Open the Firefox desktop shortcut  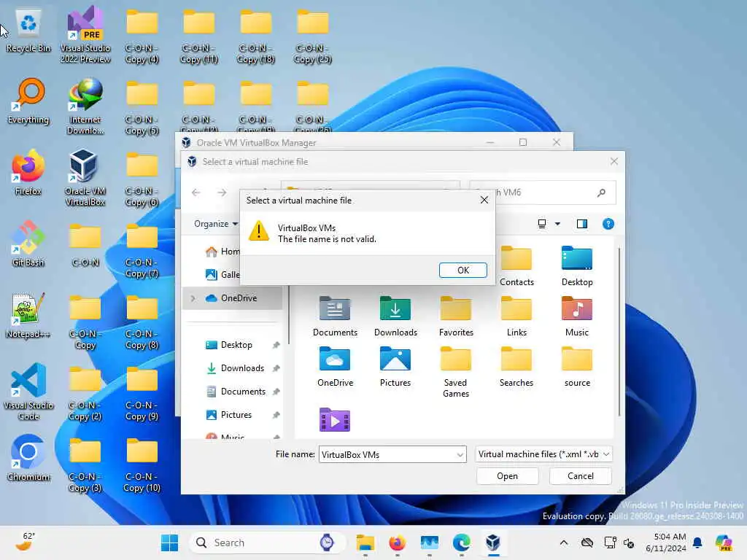pyautogui.click(x=28, y=174)
